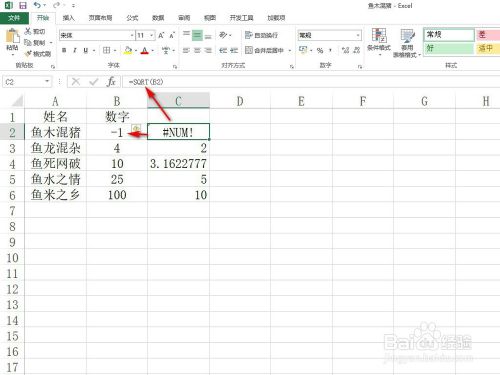This screenshot has height=375, width=500.
Task: Click the Increase Indent icon
Action: click(234, 50)
